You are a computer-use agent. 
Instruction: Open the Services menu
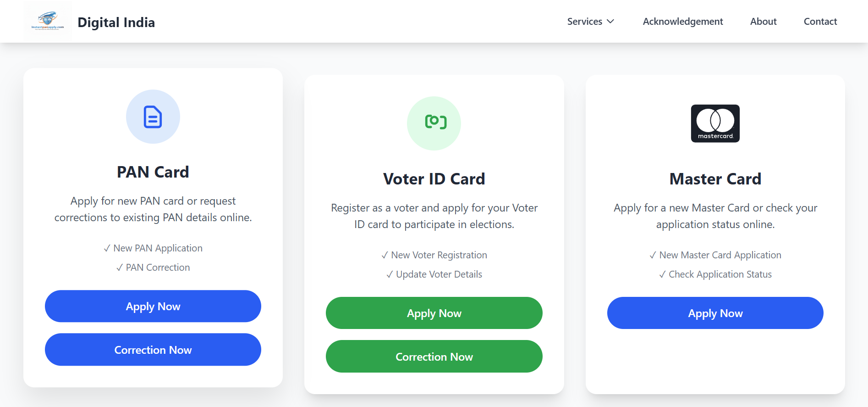pos(585,22)
